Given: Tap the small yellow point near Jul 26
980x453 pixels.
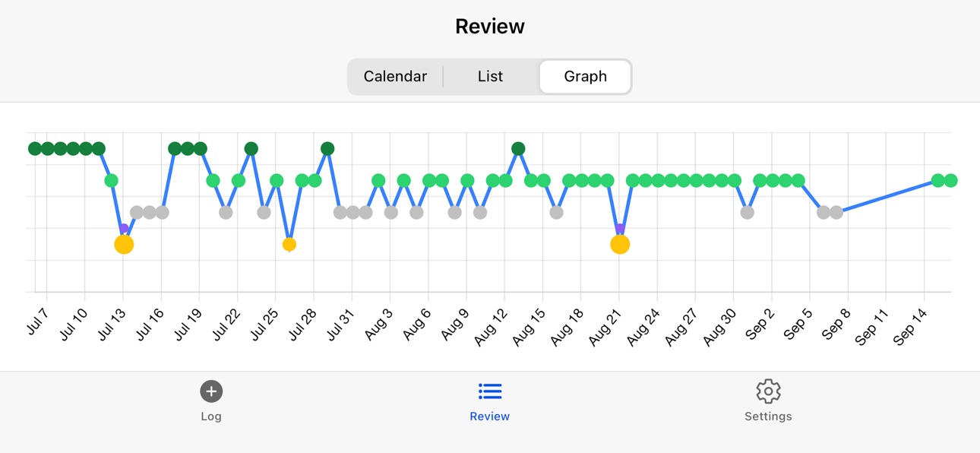Looking at the screenshot, I should point(289,245).
